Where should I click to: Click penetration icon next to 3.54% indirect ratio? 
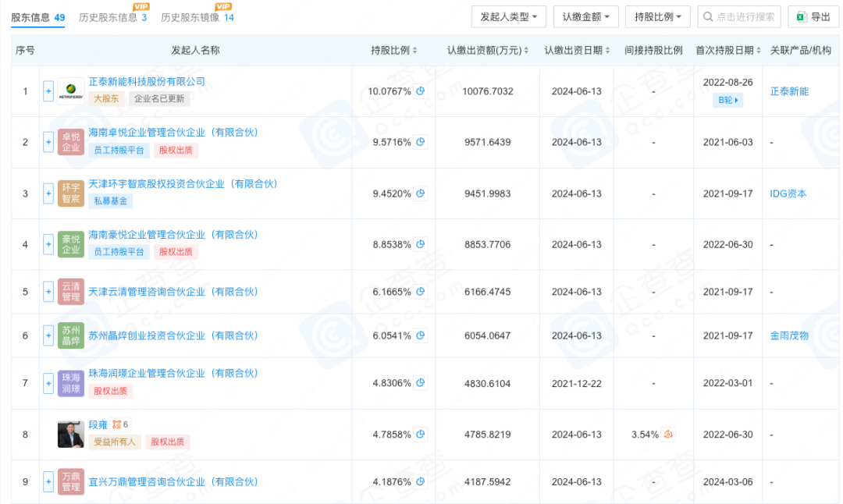point(667,434)
